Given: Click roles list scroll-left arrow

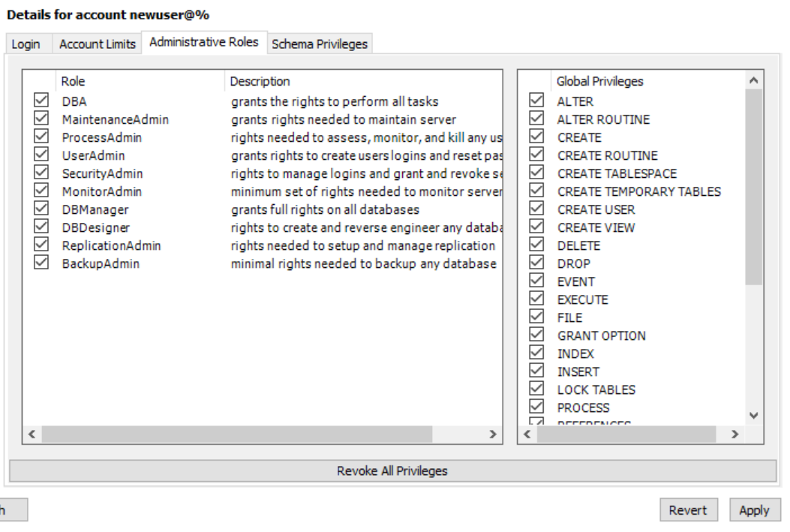Looking at the screenshot, I should point(32,434).
